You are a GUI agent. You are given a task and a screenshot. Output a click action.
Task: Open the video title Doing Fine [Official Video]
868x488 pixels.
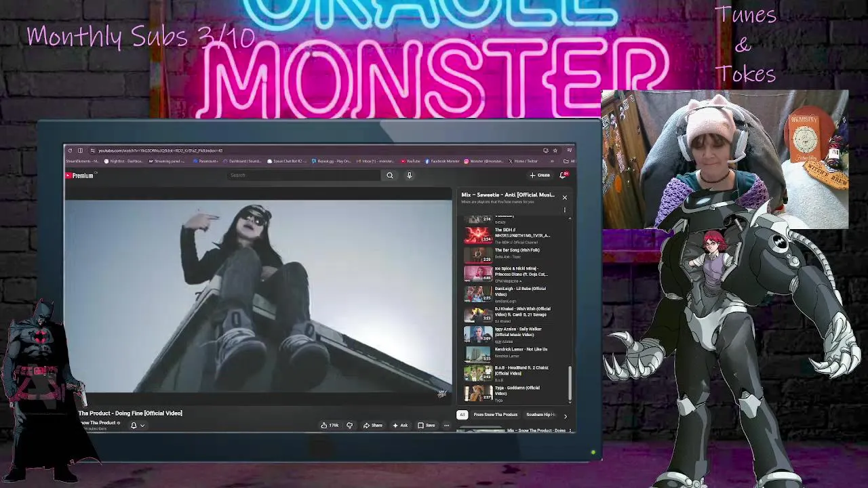click(x=130, y=413)
